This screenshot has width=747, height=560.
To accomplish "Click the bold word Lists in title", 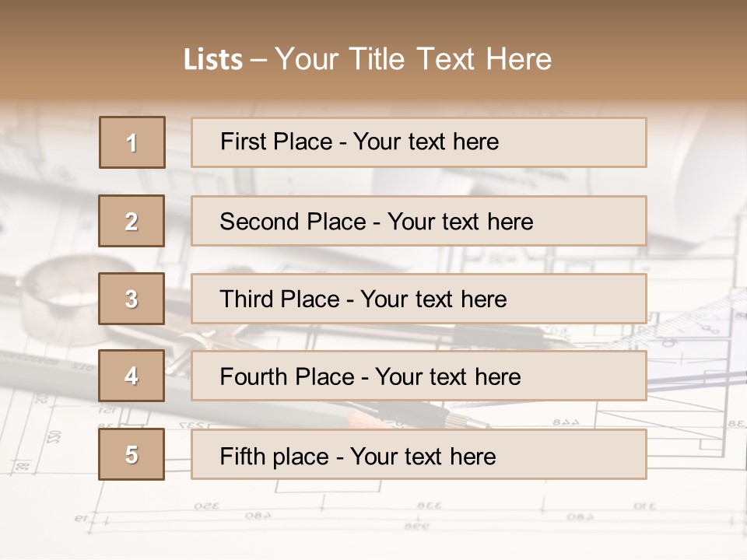I will coord(213,59).
